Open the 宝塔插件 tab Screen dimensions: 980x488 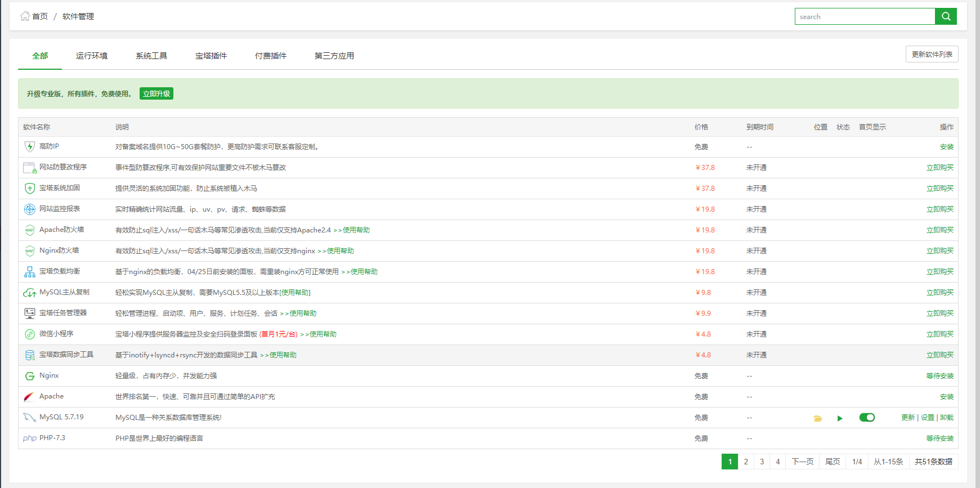point(211,56)
